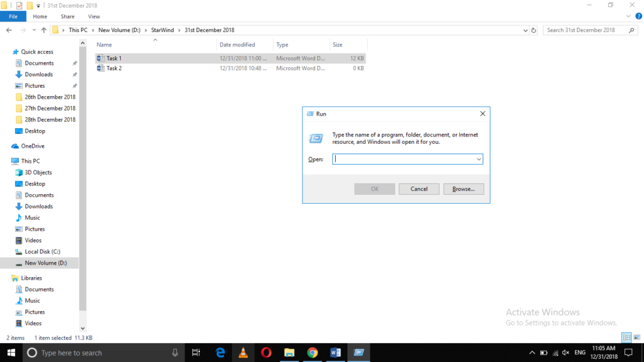
Task: Open the Action Center notifications icon
Action: point(628,353)
